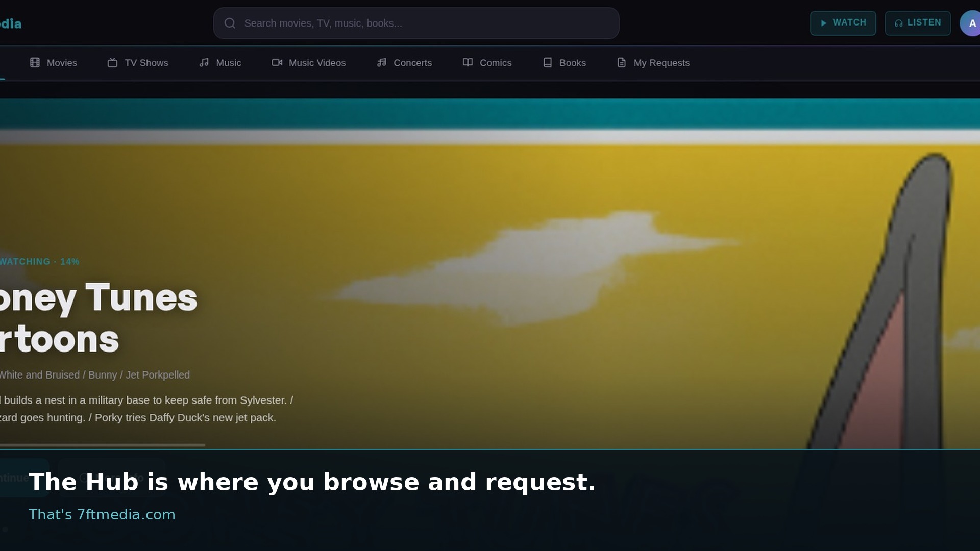Click the watching progress bar under the description
The height and width of the screenshot is (551, 980).
[102, 445]
